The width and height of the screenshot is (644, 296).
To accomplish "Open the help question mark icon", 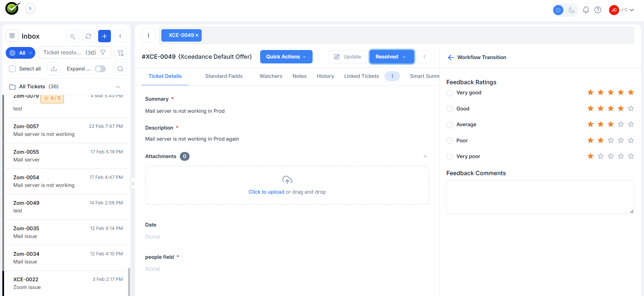I will coord(598,10).
